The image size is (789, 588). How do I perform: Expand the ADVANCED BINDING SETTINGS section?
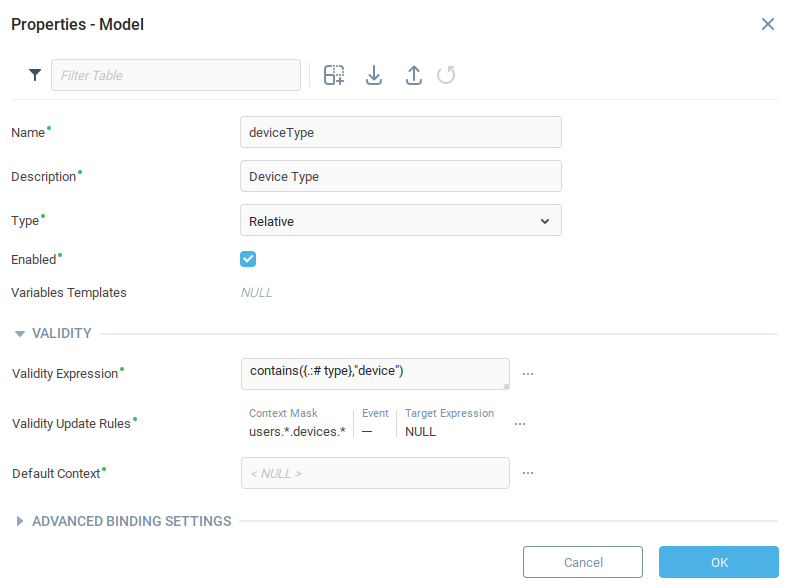(x=20, y=521)
